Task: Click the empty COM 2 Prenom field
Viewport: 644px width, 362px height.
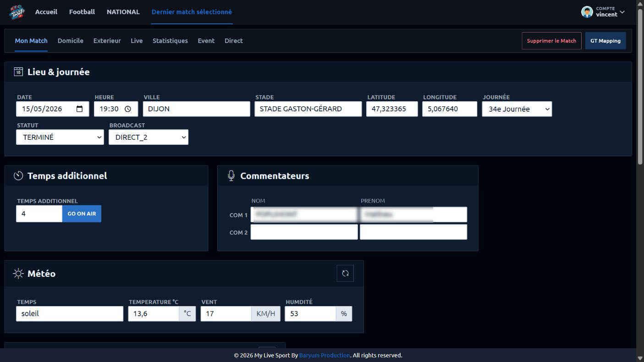Action: pyautogui.click(x=413, y=232)
